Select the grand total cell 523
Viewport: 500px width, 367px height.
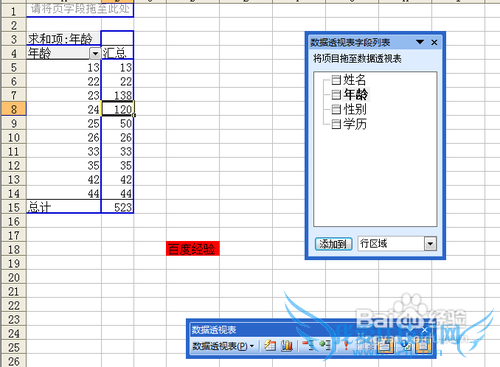pos(117,207)
